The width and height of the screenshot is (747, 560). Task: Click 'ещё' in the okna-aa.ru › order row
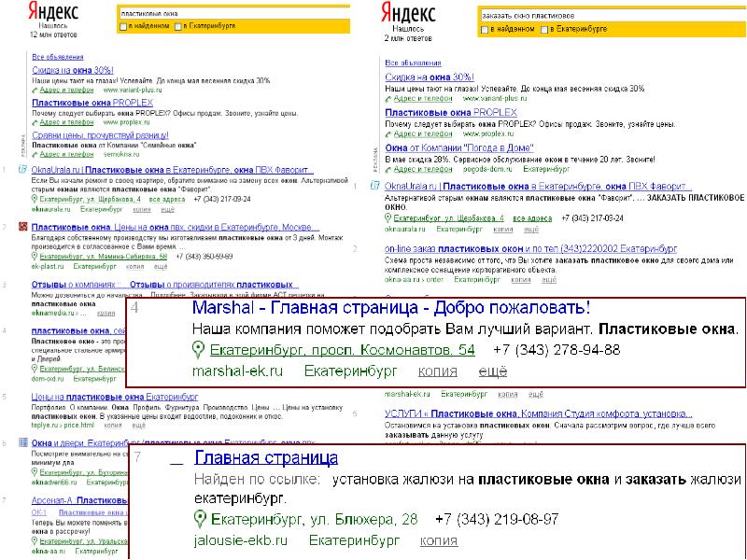[x=549, y=279]
